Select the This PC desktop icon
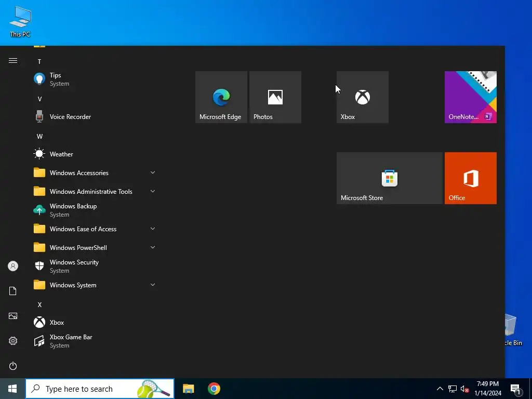 [20, 21]
